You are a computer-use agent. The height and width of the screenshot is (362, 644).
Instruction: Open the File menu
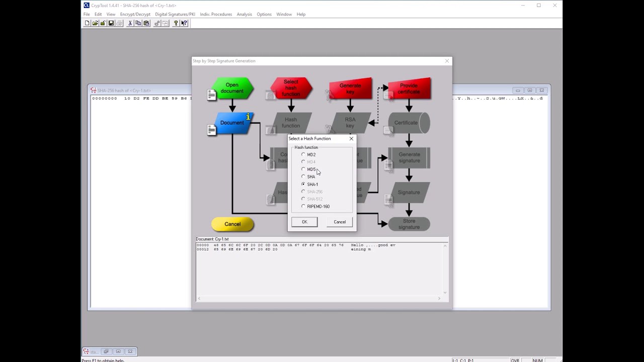point(87,14)
